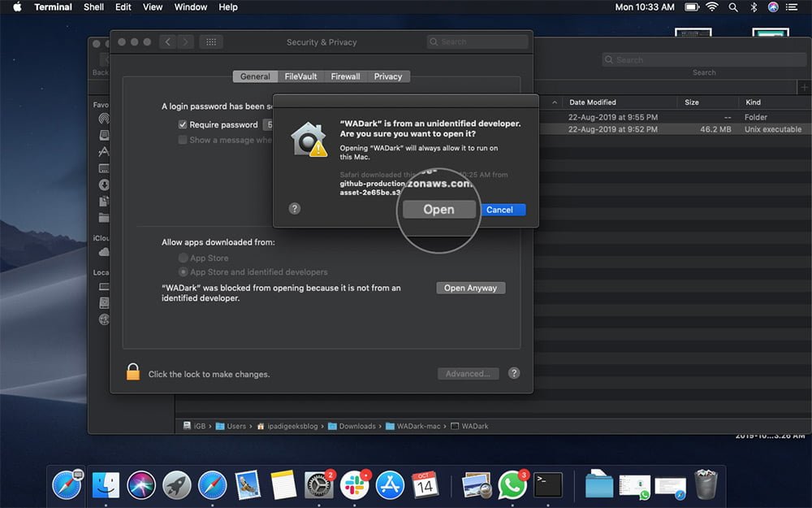The width and height of the screenshot is (812, 508).
Task: Open the Edit menu
Action: click(123, 7)
